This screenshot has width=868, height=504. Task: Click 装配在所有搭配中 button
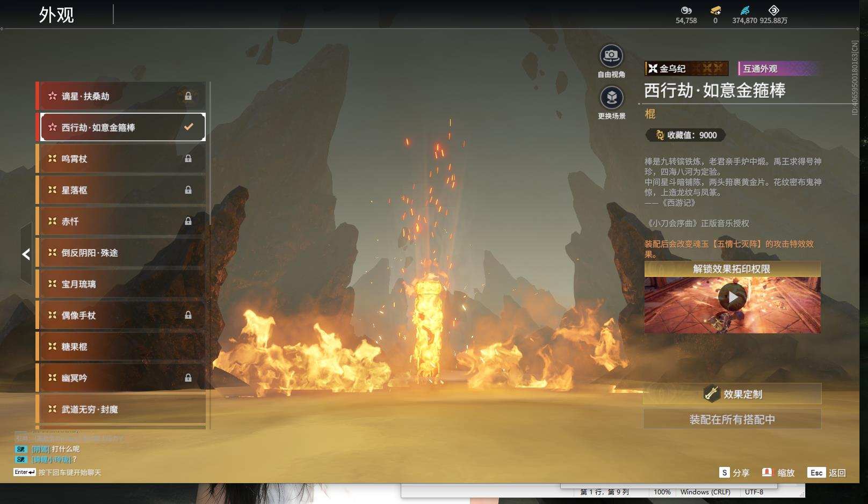pos(733,419)
